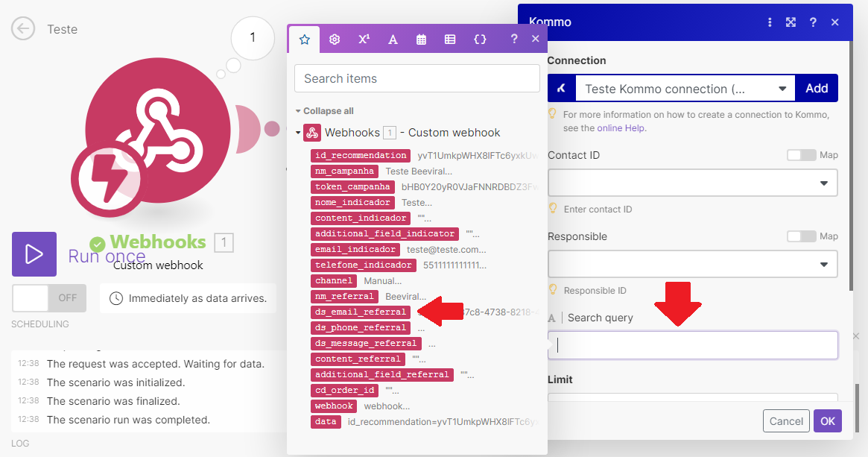This screenshot has width=868, height=457.
Task: Select the id_recommendation variable
Action: coord(361,156)
